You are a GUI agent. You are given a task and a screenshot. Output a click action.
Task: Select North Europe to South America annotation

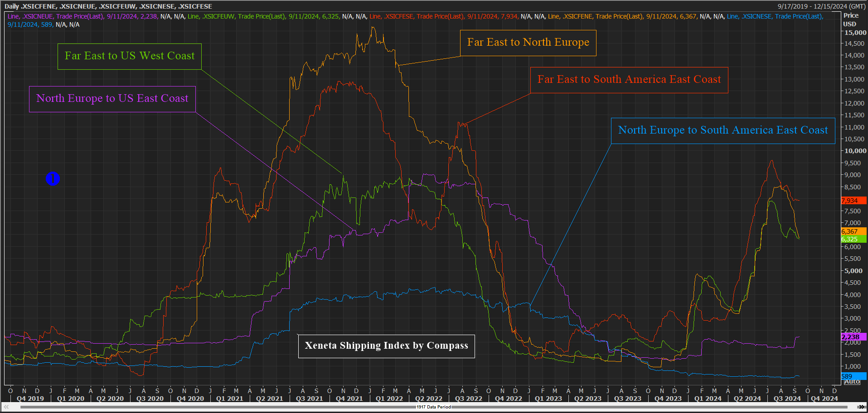tap(723, 130)
